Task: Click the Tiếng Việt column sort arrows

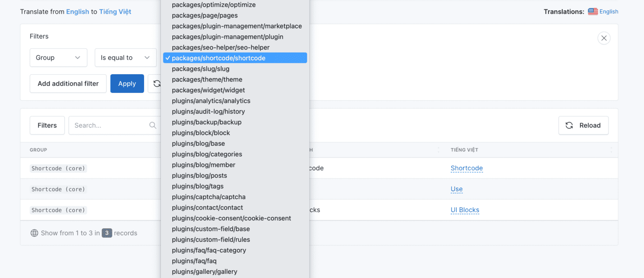Action: tap(611, 150)
